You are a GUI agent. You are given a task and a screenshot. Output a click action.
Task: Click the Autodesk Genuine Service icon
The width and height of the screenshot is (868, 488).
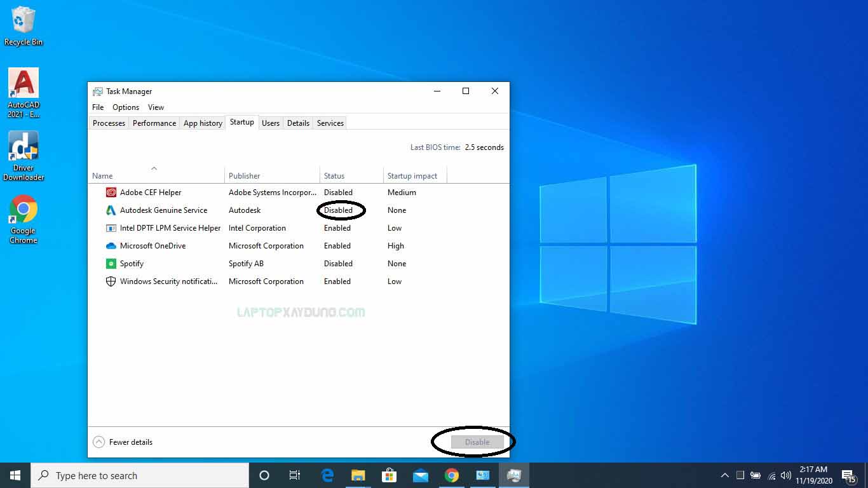click(111, 210)
